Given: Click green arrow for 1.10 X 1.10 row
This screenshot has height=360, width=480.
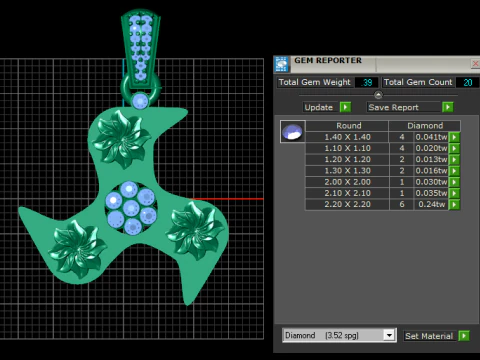Looking at the screenshot, I should pyautogui.click(x=454, y=148).
